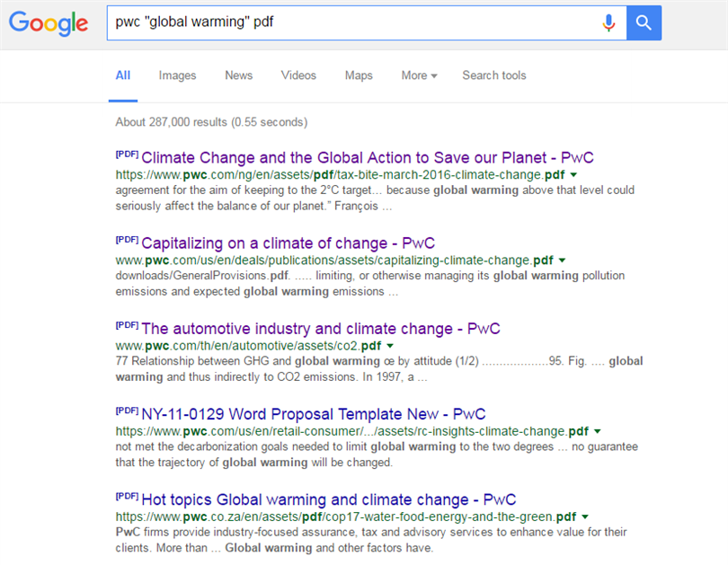Open Capitalizing on a climate of change result

click(x=288, y=243)
